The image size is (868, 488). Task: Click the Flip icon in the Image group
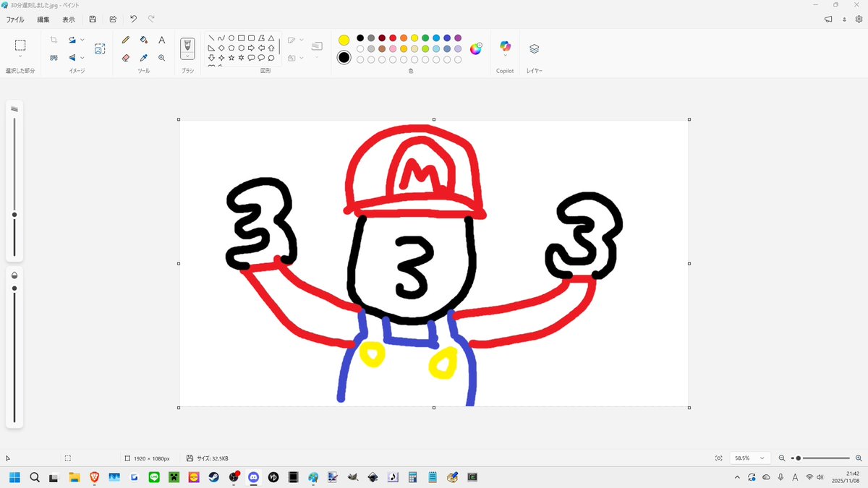[72, 58]
